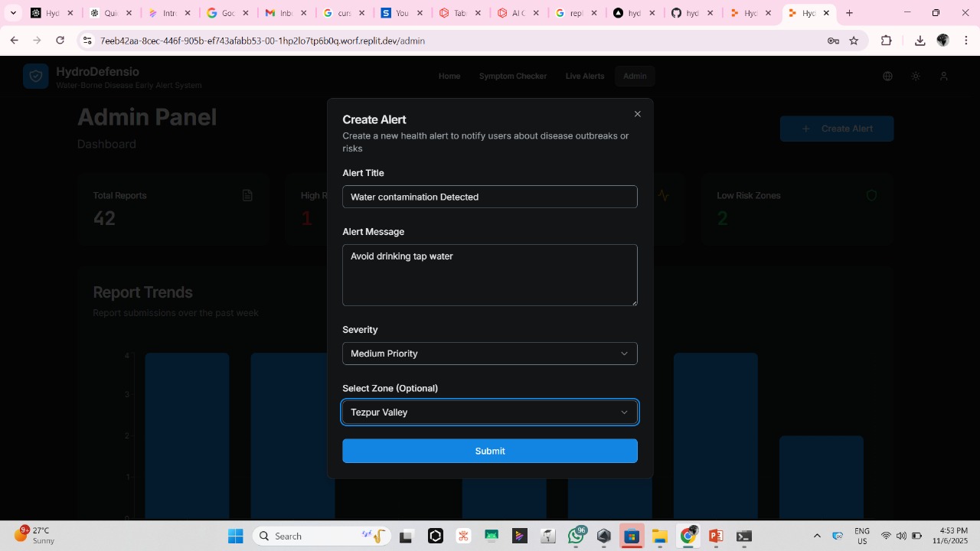Click the HydroDefensio shield logo
The image size is (980, 551).
pyautogui.click(x=35, y=77)
